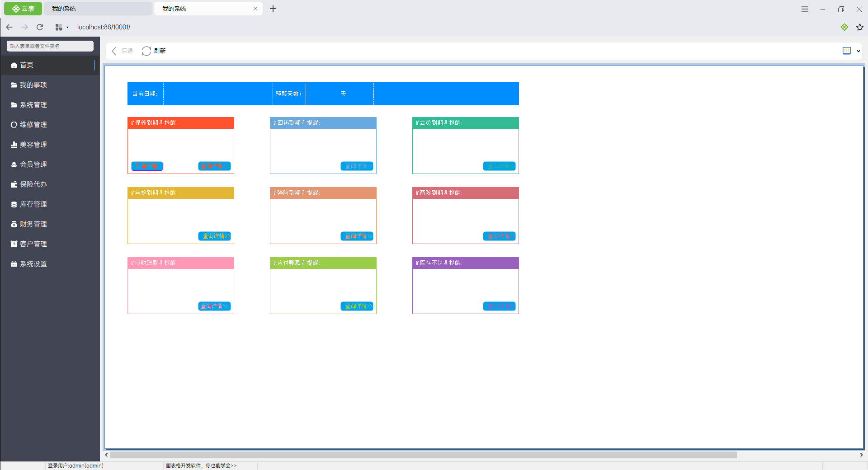Image resolution: width=868 pixels, height=470 pixels.
Task: Click the bookmark star icon
Action: click(859, 27)
